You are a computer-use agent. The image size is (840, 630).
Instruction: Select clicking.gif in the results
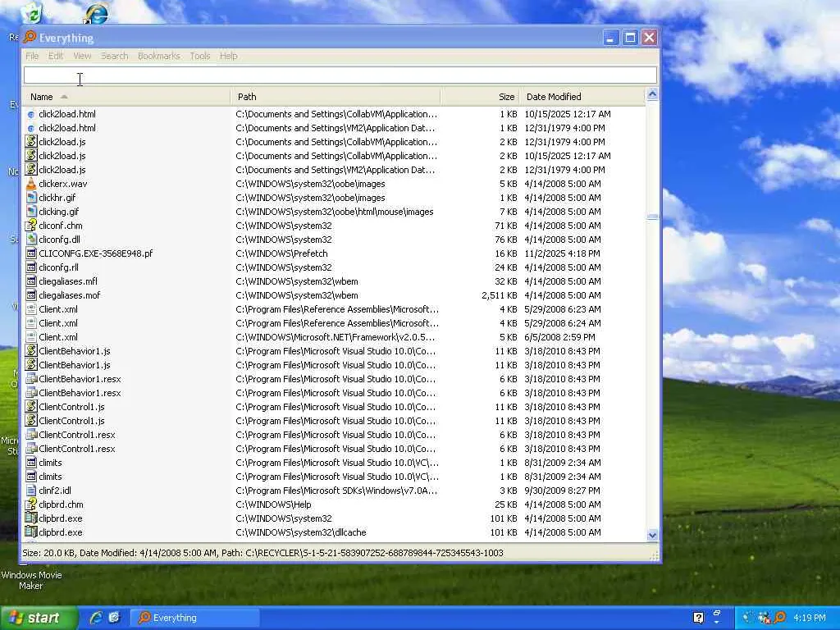pos(59,212)
